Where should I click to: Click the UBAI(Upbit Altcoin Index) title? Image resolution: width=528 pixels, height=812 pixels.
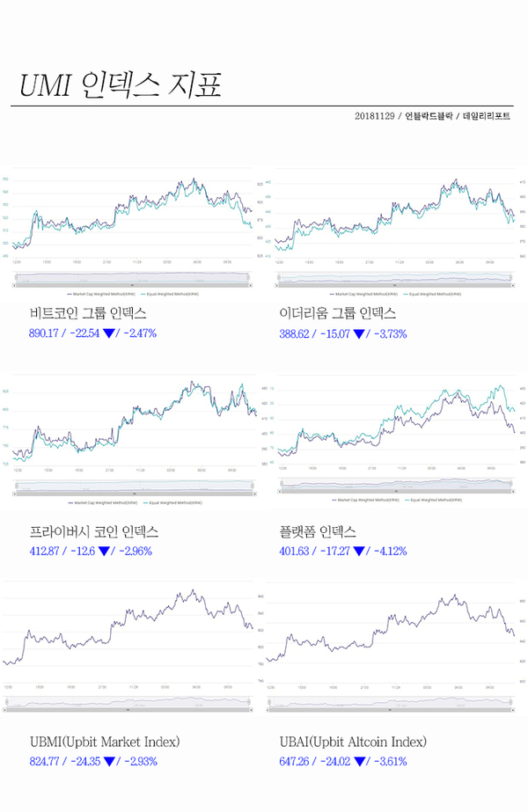point(353,743)
